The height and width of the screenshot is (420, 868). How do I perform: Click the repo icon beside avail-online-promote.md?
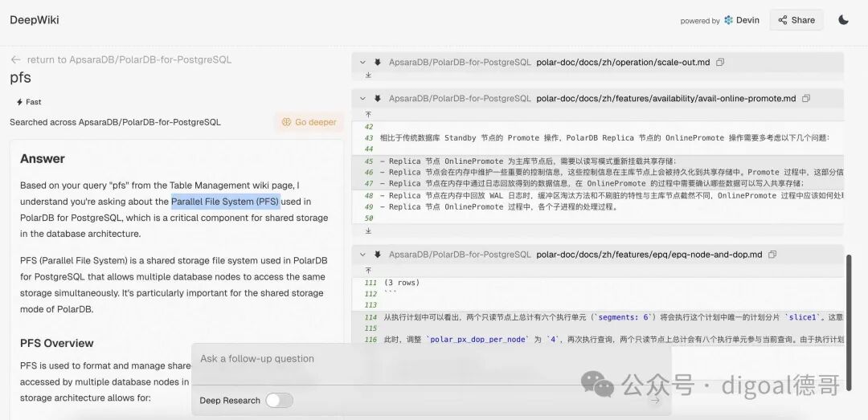tap(378, 99)
